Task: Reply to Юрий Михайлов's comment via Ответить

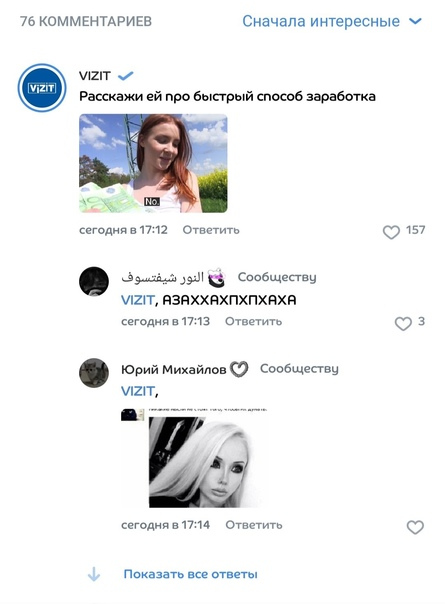Action: (254, 525)
